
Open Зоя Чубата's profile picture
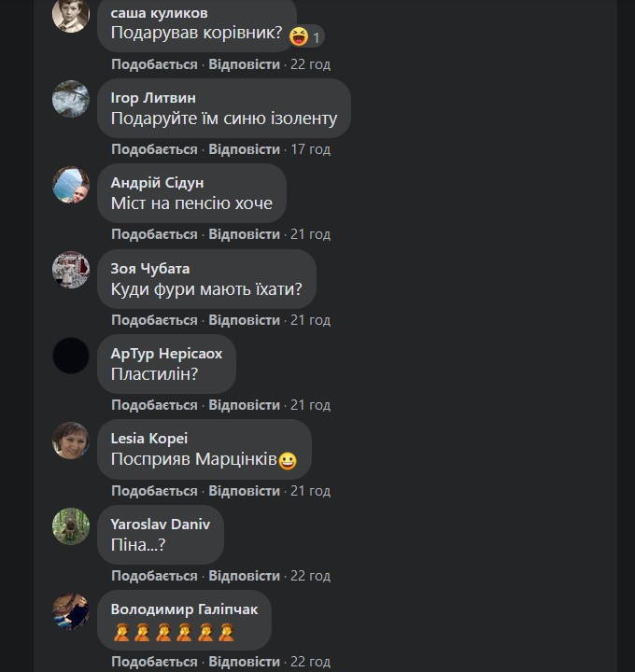tap(71, 270)
